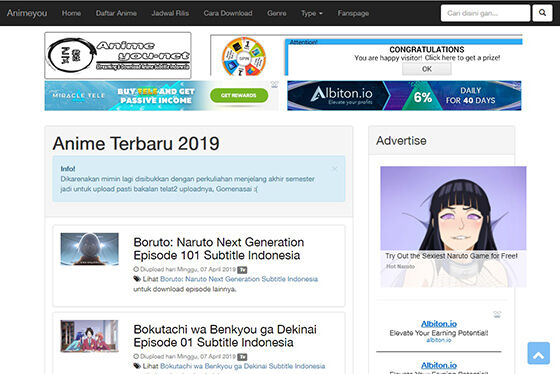Focus the Cari disini search field

point(485,13)
